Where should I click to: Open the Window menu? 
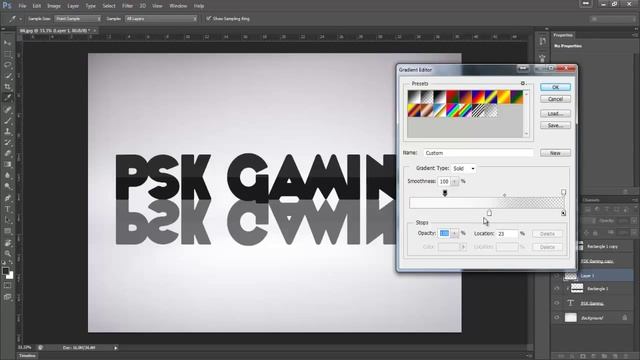178,6
